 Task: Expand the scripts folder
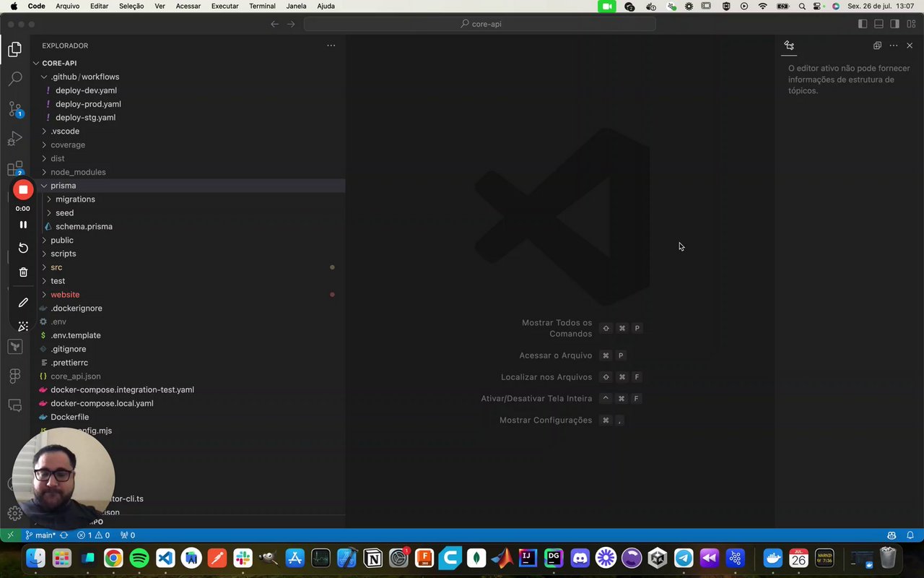(188, 254)
